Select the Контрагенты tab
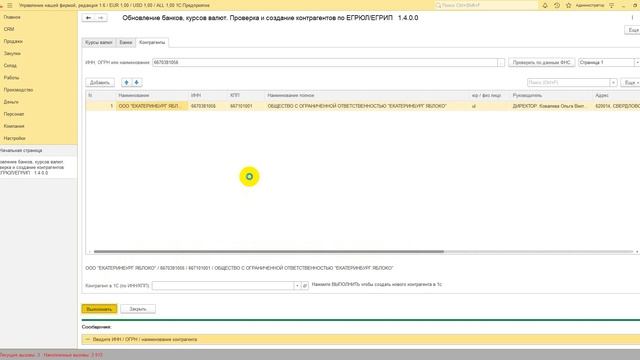 click(x=152, y=42)
